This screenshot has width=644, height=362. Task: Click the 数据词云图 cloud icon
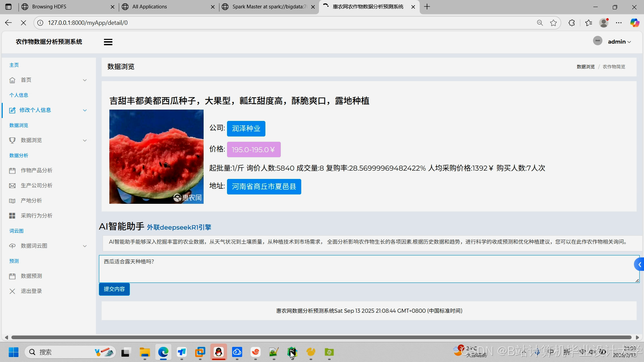point(12,246)
